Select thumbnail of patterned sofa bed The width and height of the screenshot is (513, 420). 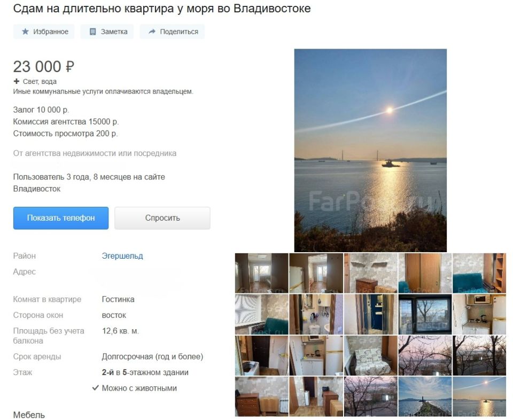tap(371, 355)
